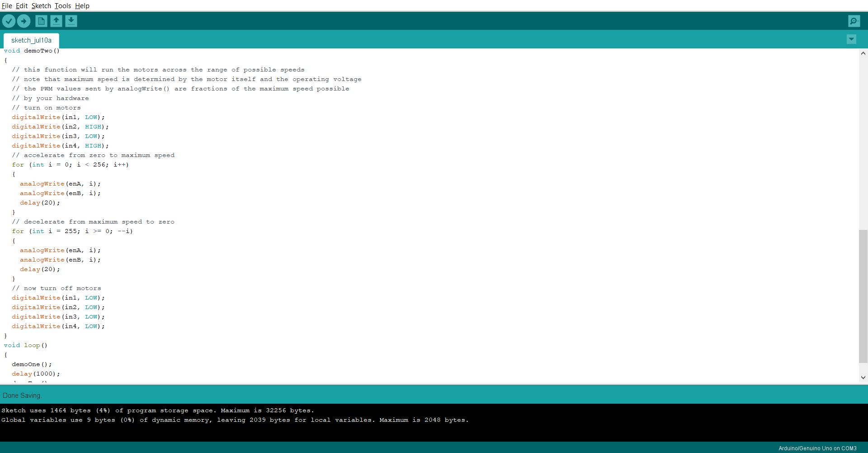868x453 pixels.
Task: Click the editor scrollbar up arrow
Action: click(863, 53)
